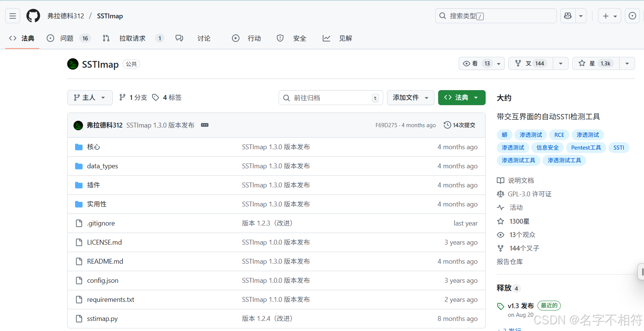Open the SSTImap repository breadcrumb
The height and width of the screenshot is (331, 644).
click(110, 16)
